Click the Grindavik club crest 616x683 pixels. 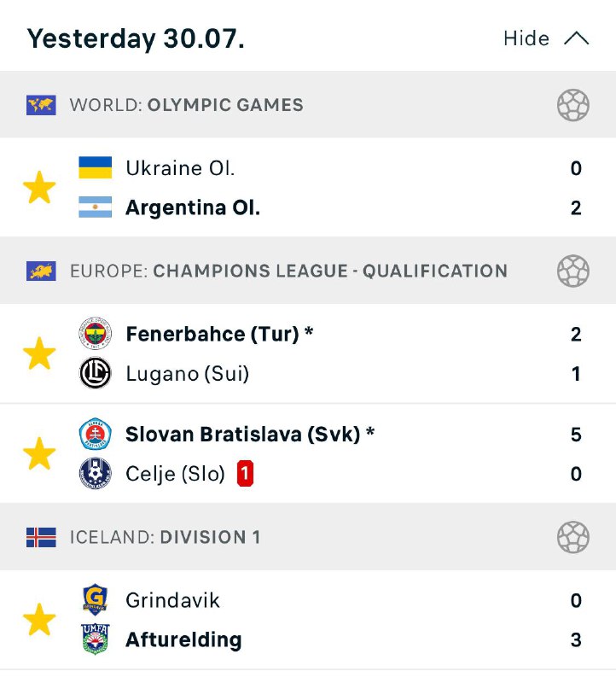[x=95, y=600]
